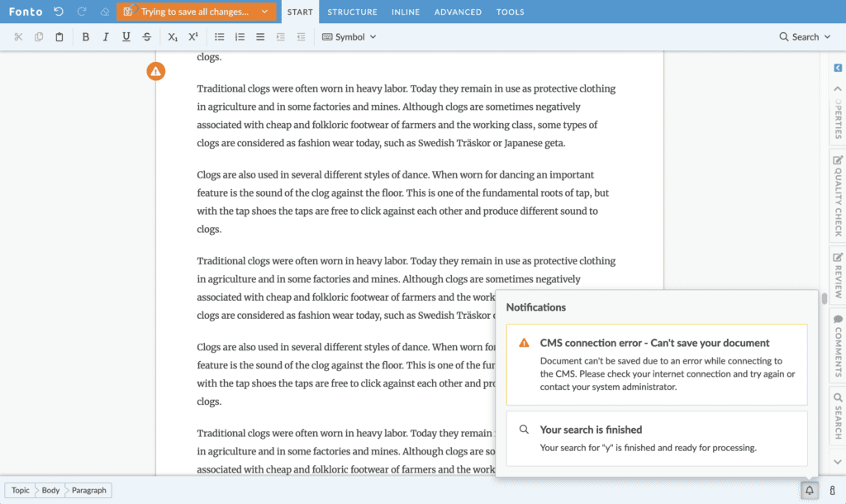
Task: Click the document vertical scrollbar thumb
Action: 825,298
